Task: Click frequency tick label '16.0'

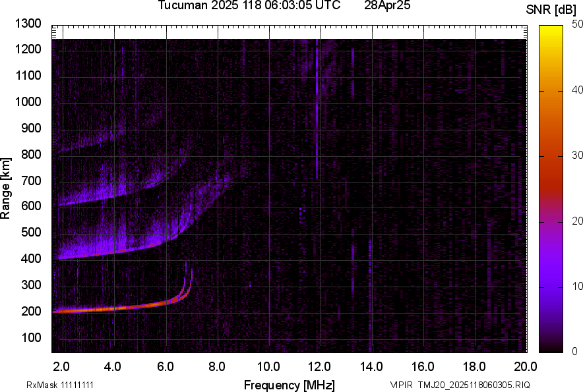Action: tap(423, 367)
